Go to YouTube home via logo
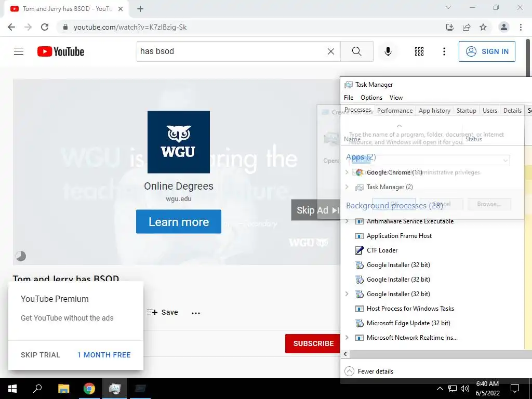The image size is (532, 399). 61,51
